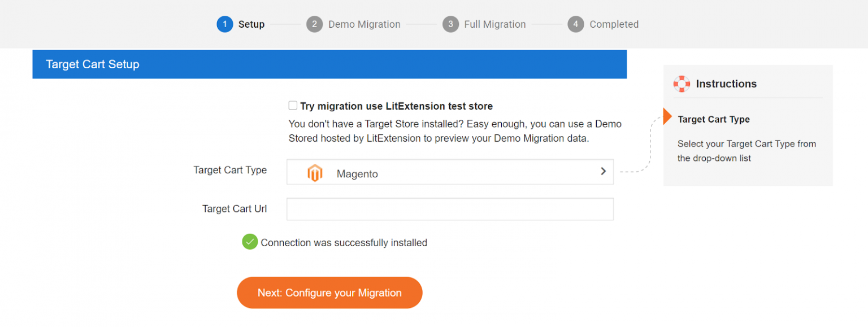868x327 pixels.
Task: Click the step 2 Demo Migration circle
Action: pyautogui.click(x=315, y=24)
